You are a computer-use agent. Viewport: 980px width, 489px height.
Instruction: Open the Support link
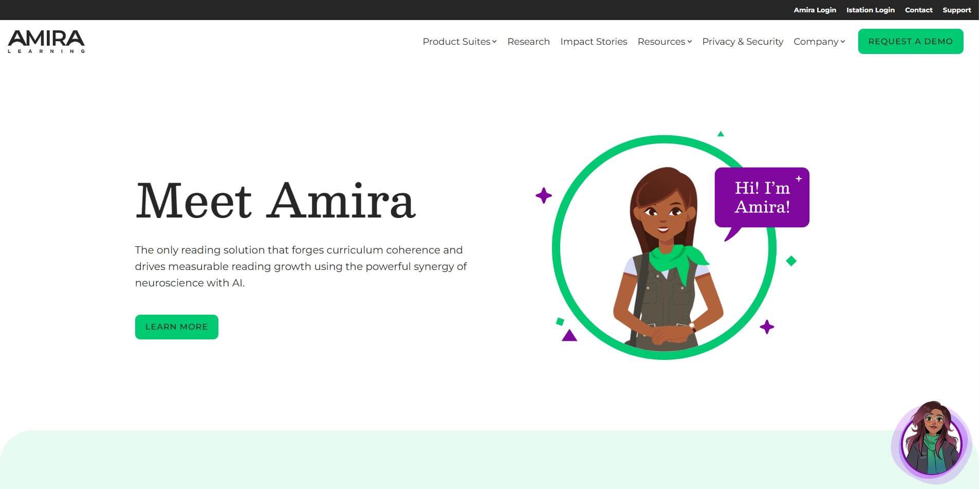[x=956, y=10]
